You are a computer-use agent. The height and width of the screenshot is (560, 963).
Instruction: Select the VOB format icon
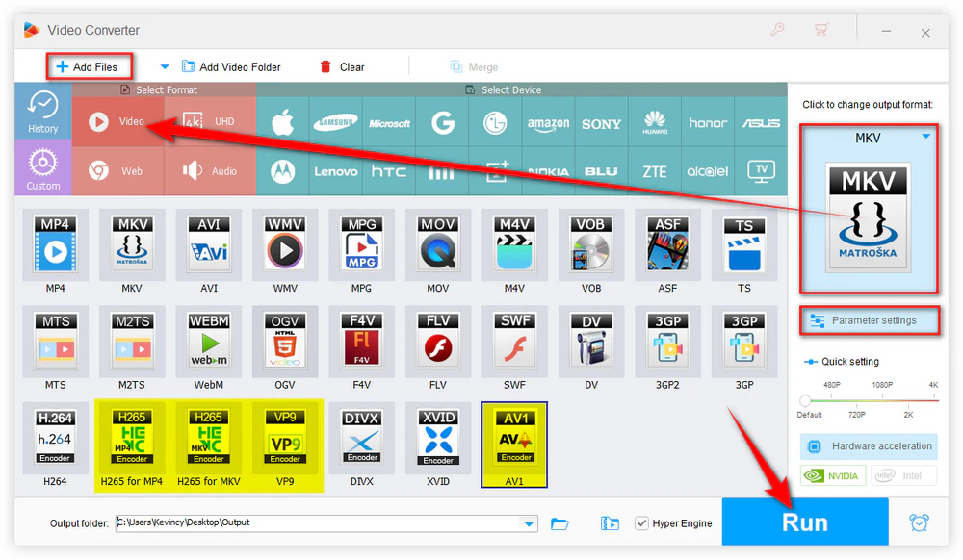(591, 244)
